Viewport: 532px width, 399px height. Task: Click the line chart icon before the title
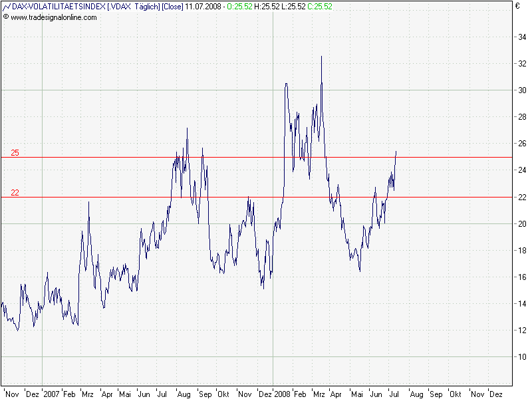(x=7, y=7)
